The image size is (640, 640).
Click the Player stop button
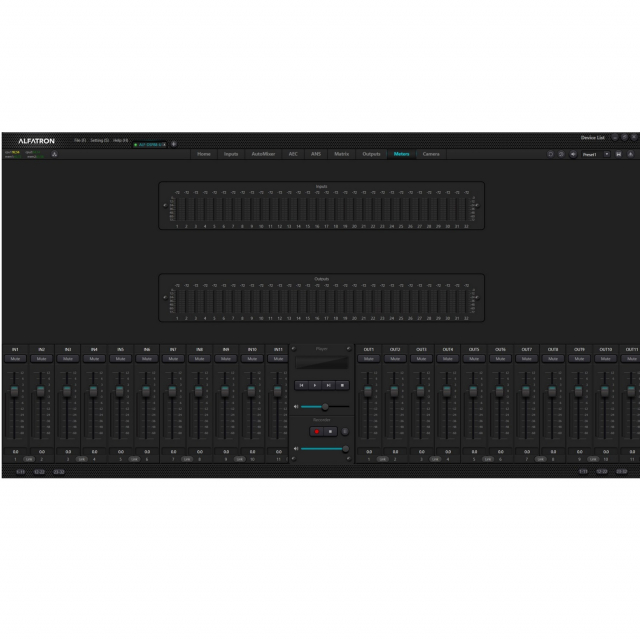[x=343, y=384]
